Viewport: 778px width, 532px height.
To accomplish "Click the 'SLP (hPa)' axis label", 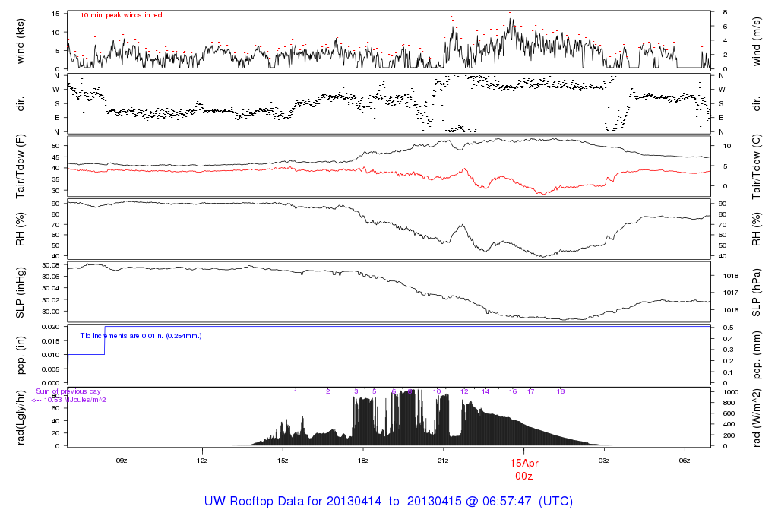I will click(x=756, y=293).
